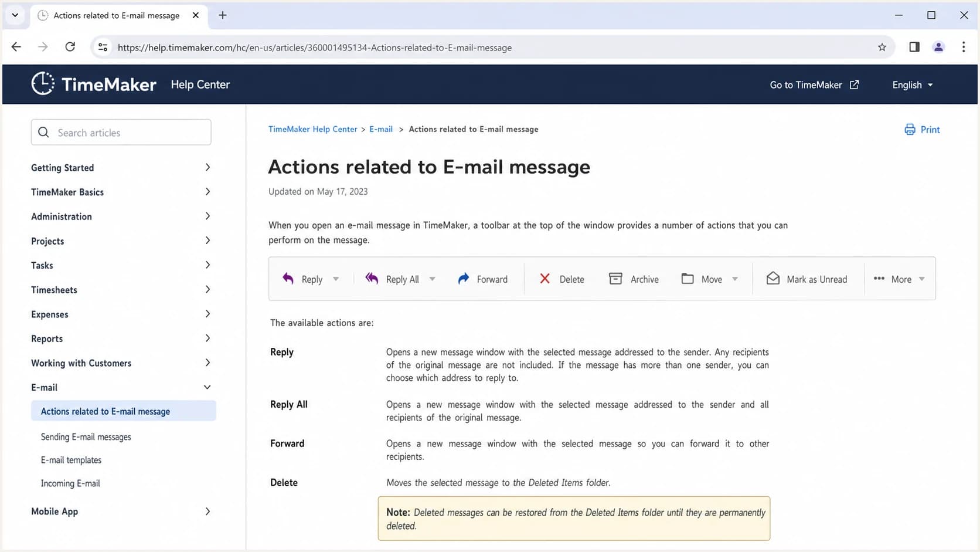Click the page heading Actions related to E-mail message

click(429, 167)
